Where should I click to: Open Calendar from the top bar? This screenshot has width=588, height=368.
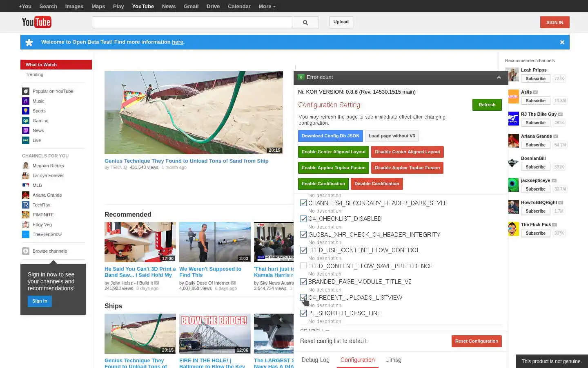(239, 6)
